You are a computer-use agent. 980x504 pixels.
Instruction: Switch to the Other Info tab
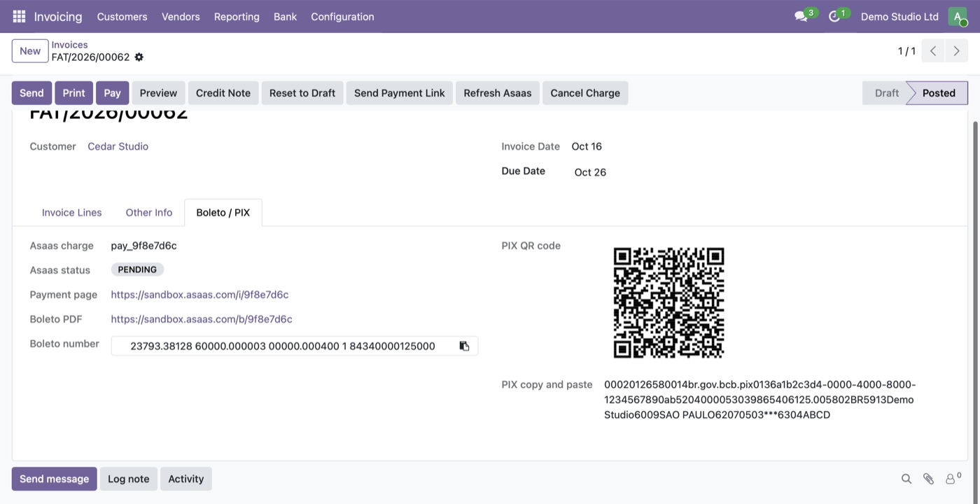pyautogui.click(x=149, y=212)
